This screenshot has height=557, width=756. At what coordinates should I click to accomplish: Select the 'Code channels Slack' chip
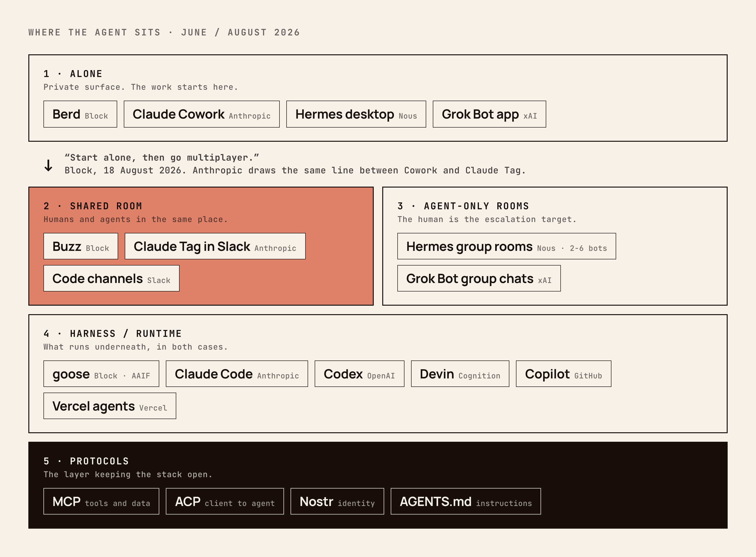111,278
